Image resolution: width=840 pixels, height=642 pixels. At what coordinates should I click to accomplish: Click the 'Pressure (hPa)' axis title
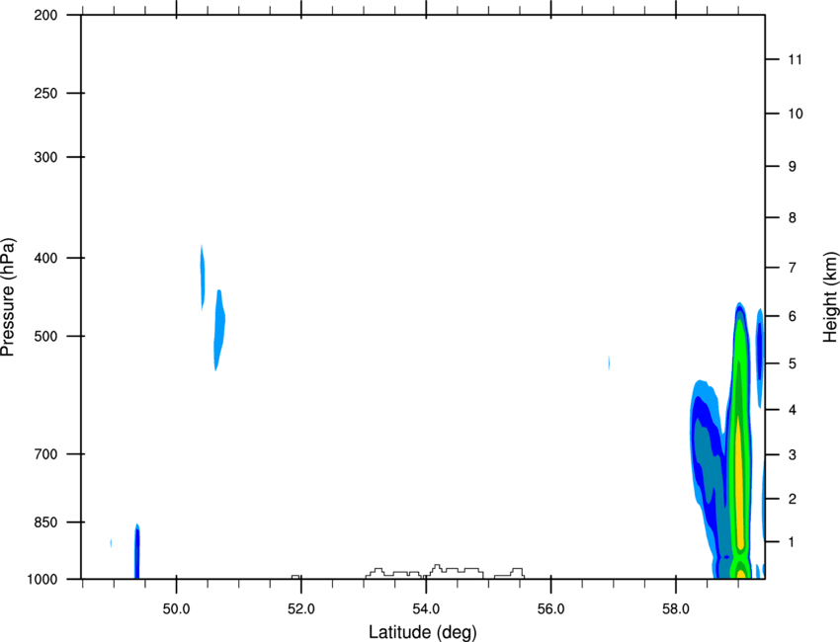[8, 297]
